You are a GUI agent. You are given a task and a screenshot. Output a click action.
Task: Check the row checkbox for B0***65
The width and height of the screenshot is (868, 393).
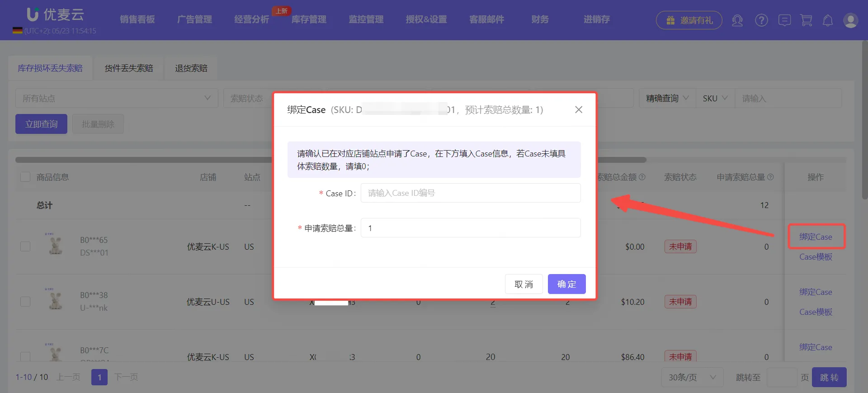25,246
